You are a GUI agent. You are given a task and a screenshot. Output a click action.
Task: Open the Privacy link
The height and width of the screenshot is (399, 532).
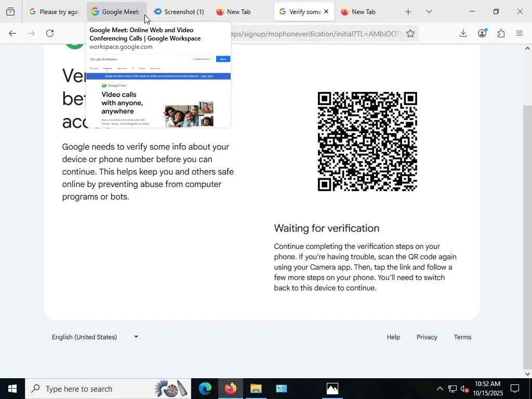(427, 337)
